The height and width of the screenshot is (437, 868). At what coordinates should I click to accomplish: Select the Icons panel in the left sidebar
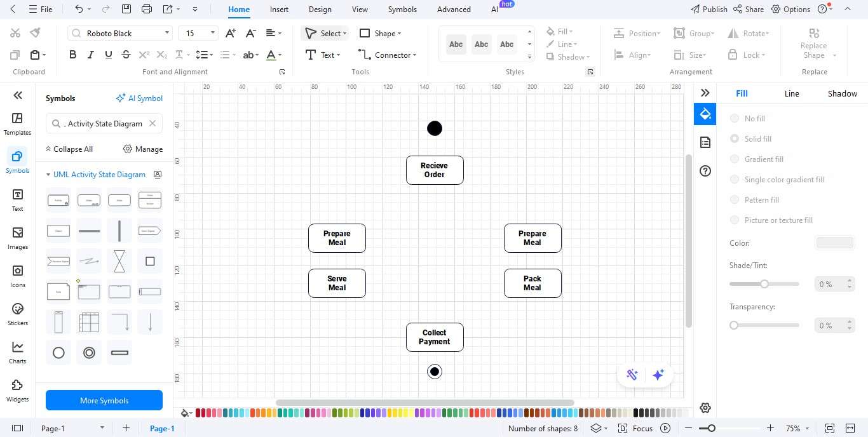coord(17,276)
